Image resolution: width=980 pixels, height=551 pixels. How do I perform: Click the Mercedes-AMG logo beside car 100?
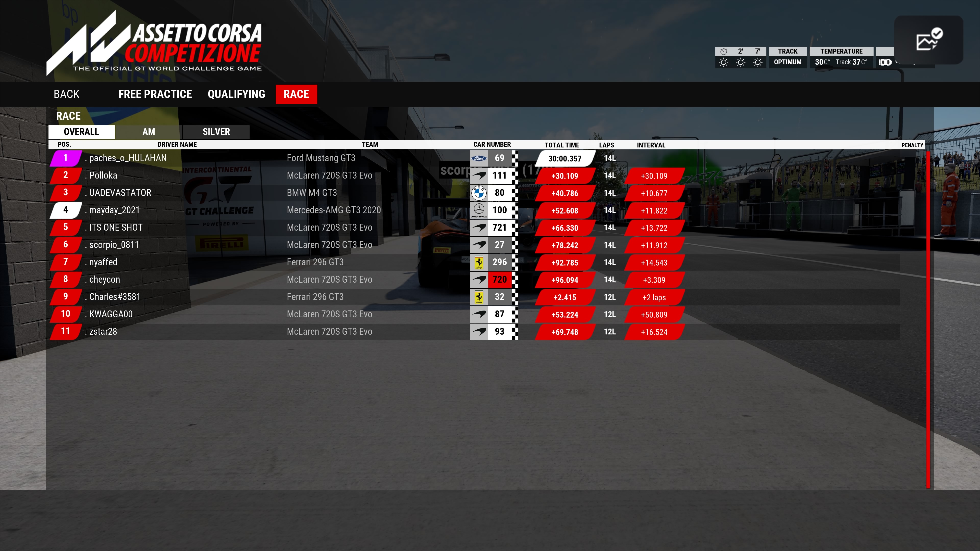[479, 210]
